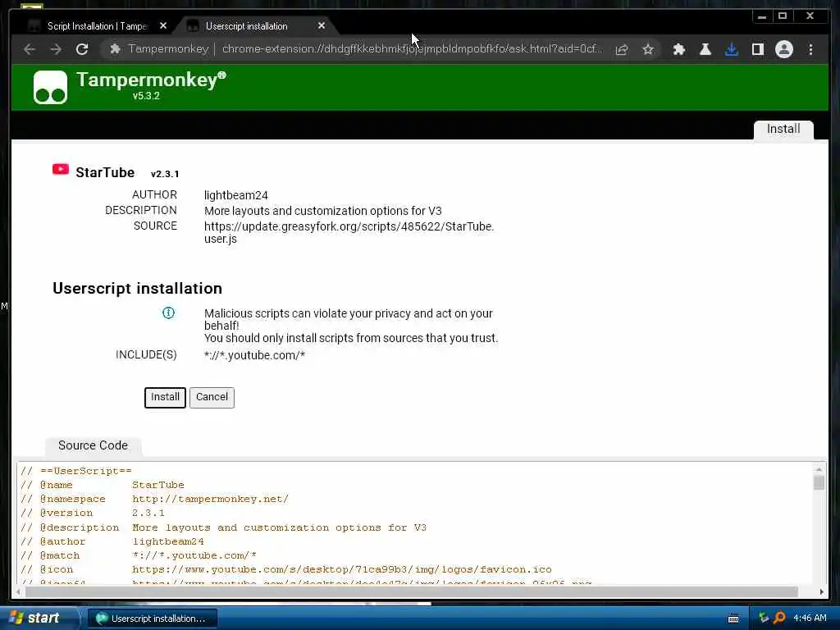Open the Install tab at top right
Screen dimensions: 840x630
point(783,129)
